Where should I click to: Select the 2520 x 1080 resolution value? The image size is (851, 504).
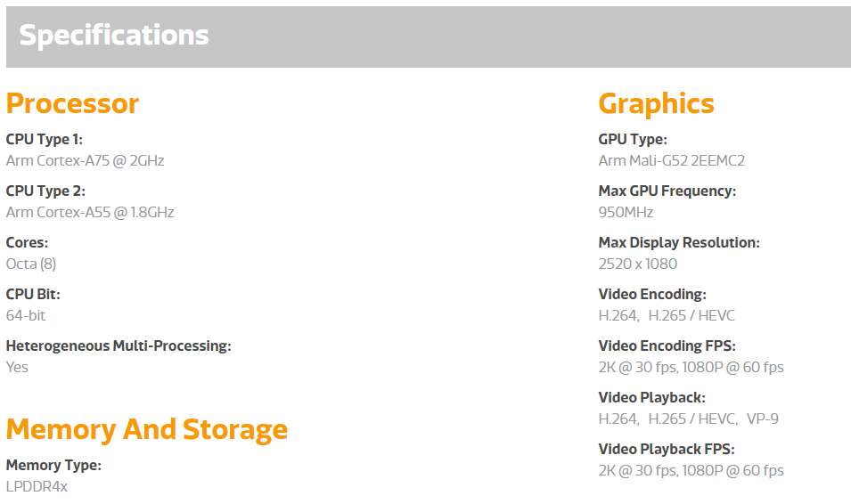[637, 264]
